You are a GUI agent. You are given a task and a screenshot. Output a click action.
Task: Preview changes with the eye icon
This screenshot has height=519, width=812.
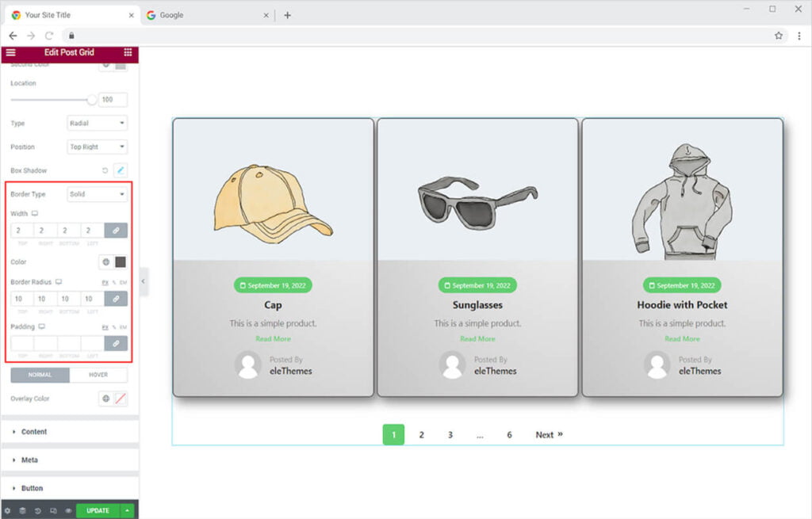[x=68, y=511]
